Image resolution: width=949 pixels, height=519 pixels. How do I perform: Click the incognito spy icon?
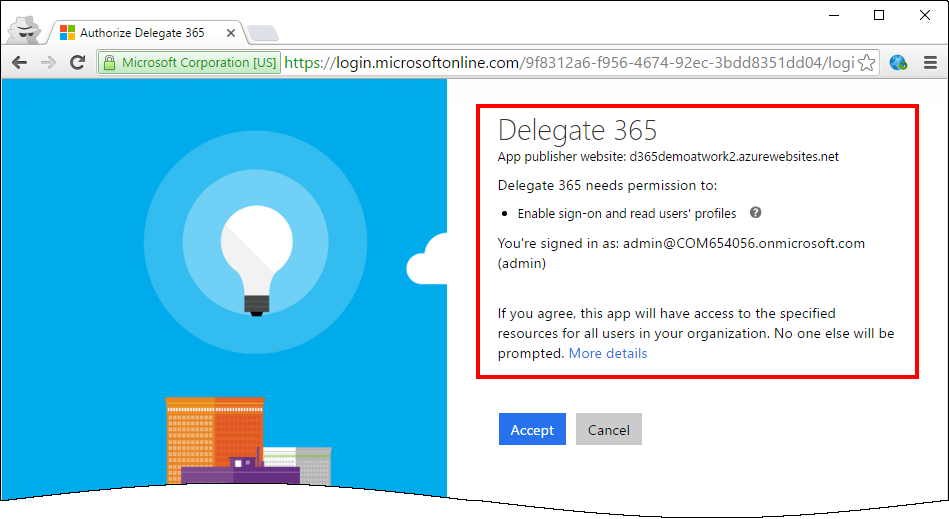[25, 30]
